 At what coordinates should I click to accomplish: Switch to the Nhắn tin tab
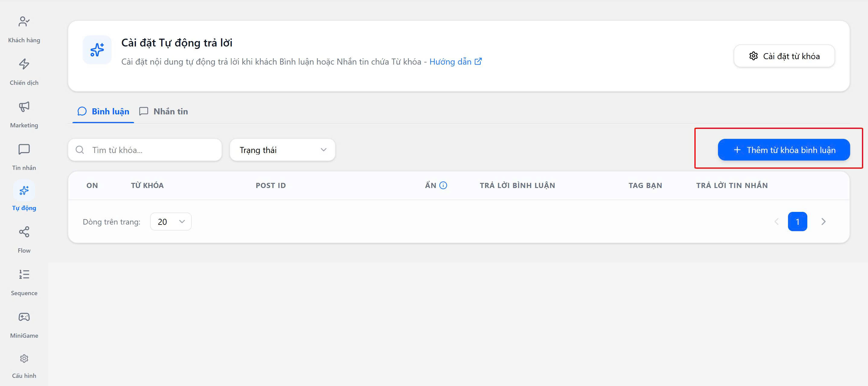click(x=164, y=111)
